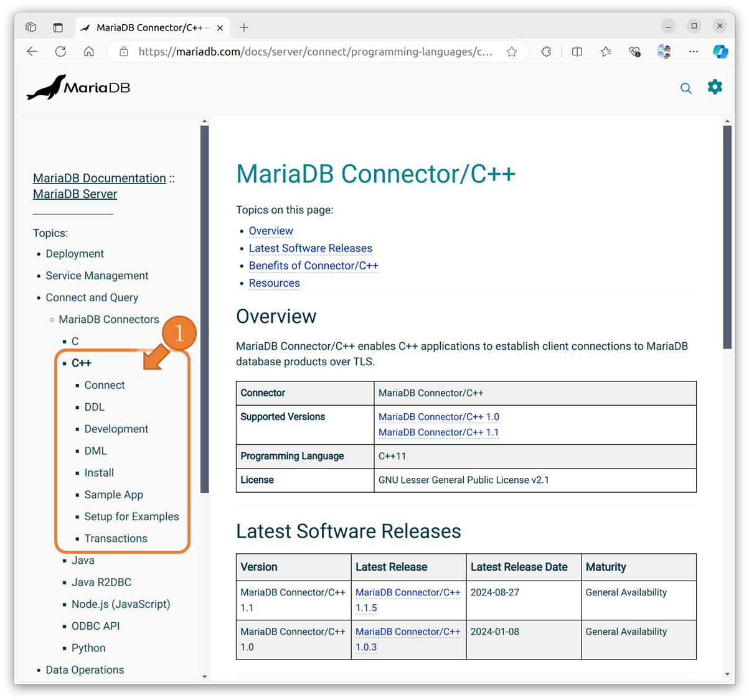The height and width of the screenshot is (700, 749).
Task: Jump to Latest Software Releases link
Action: coord(311,248)
